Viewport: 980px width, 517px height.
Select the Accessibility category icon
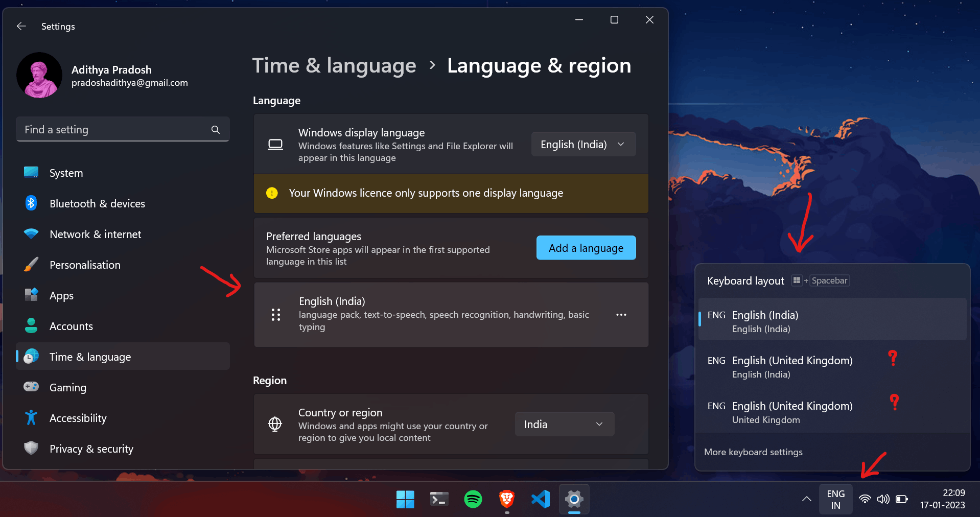31,417
